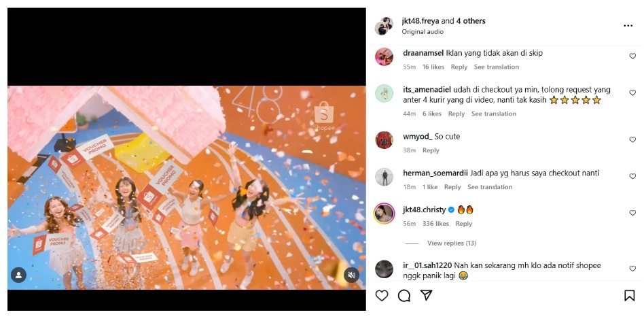The height and width of the screenshot is (321, 644).
Task: Expand View replies (13)
Action: (451, 243)
